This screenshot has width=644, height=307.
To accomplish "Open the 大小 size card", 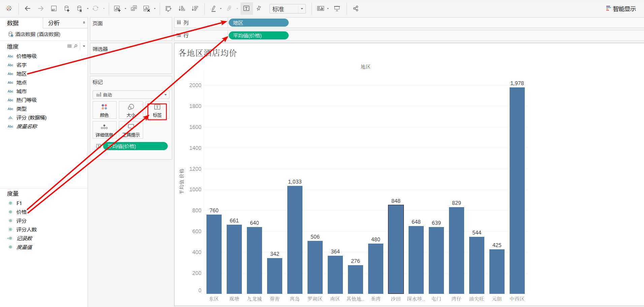I will 131,110.
